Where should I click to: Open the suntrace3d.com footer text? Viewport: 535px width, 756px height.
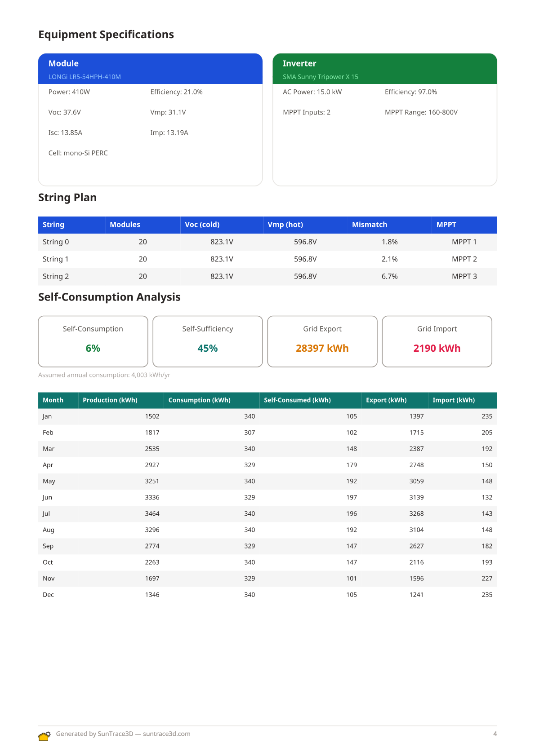point(166,734)
